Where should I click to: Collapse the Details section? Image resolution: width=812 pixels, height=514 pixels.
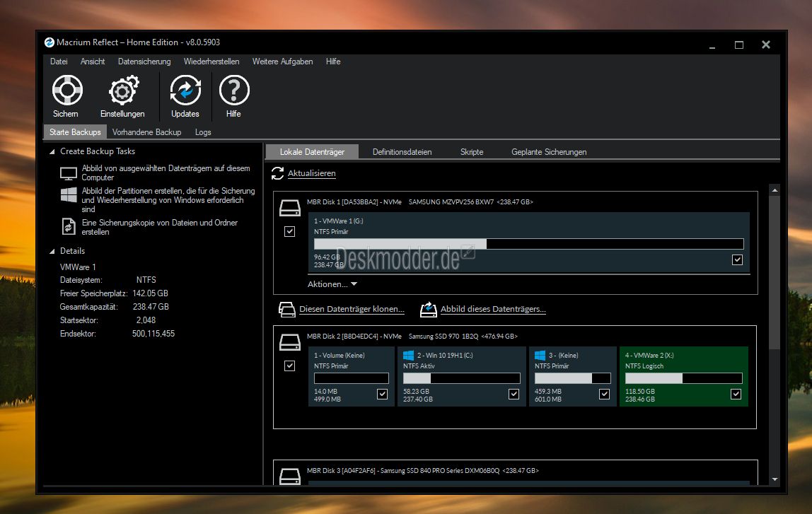(x=52, y=251)
